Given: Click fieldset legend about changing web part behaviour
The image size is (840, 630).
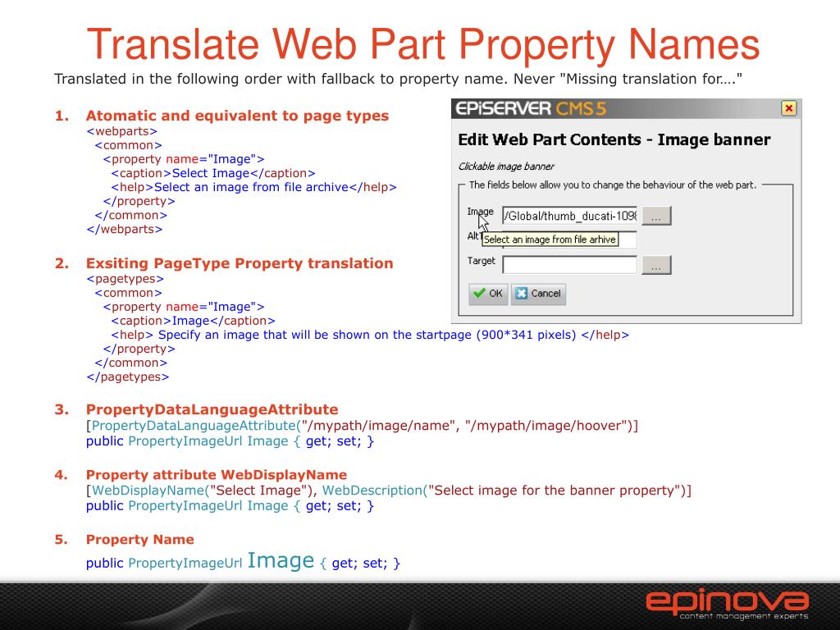Looking at the screenshot, I should click(x=613, y=185).
